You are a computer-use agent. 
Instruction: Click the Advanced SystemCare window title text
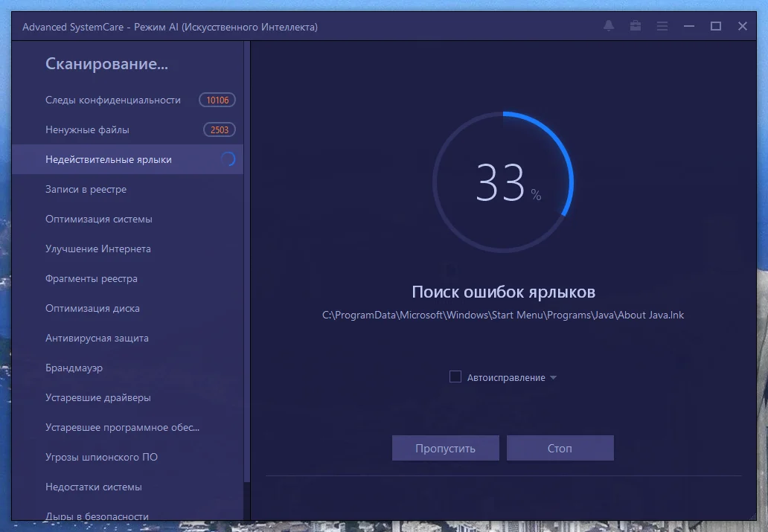[170, 27]
